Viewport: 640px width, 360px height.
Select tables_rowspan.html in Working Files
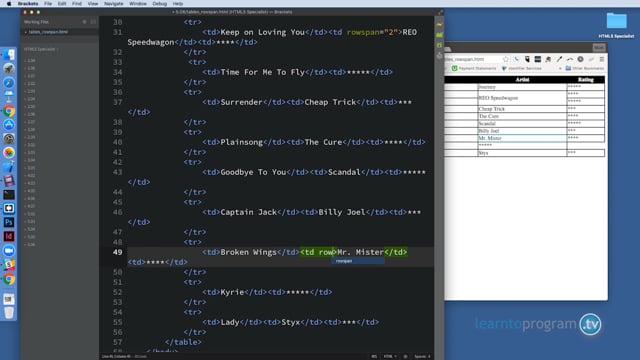tap(48, 32)
